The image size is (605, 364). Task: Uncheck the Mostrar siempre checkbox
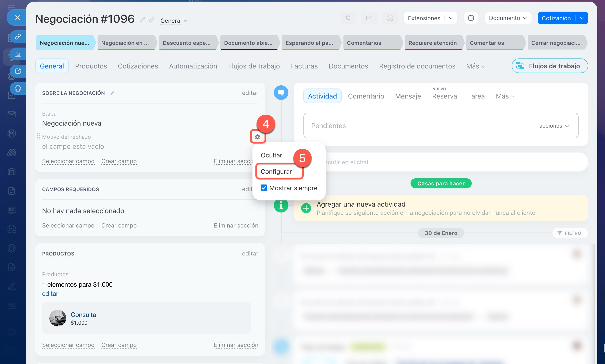coord(264,188)
